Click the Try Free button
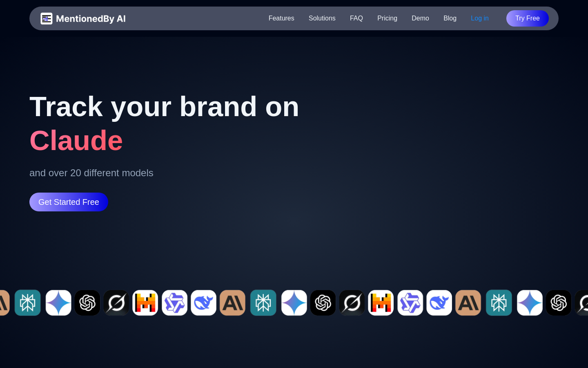The width and height of the screenshot is (588, 368). [x=528, y=18]
